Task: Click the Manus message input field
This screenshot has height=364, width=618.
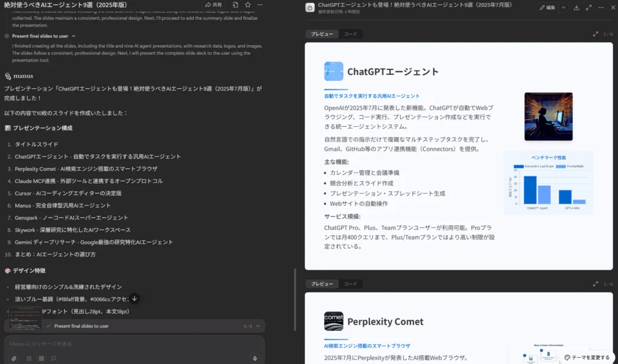Action: point(134,344)
